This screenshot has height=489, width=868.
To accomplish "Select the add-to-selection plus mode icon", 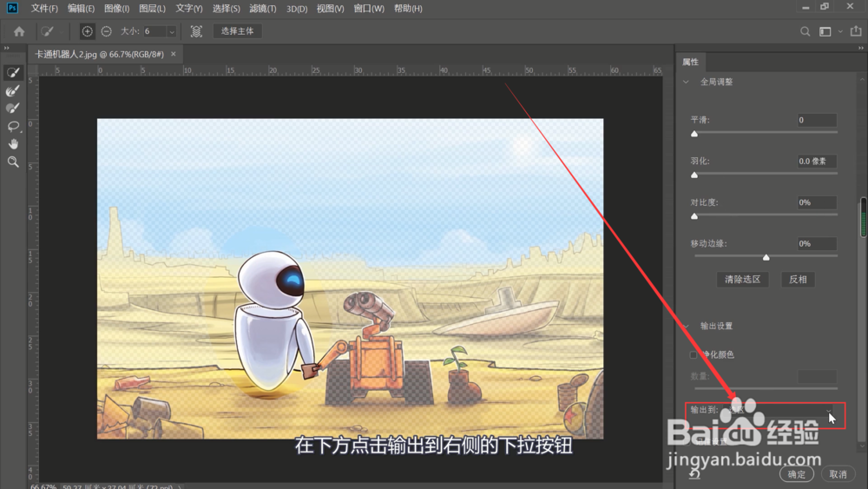I will 87,31.
